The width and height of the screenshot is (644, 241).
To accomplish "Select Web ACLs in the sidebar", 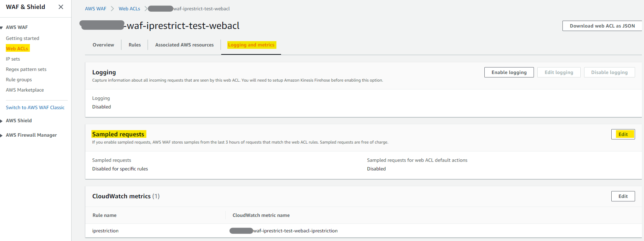I will click(17, 49).
